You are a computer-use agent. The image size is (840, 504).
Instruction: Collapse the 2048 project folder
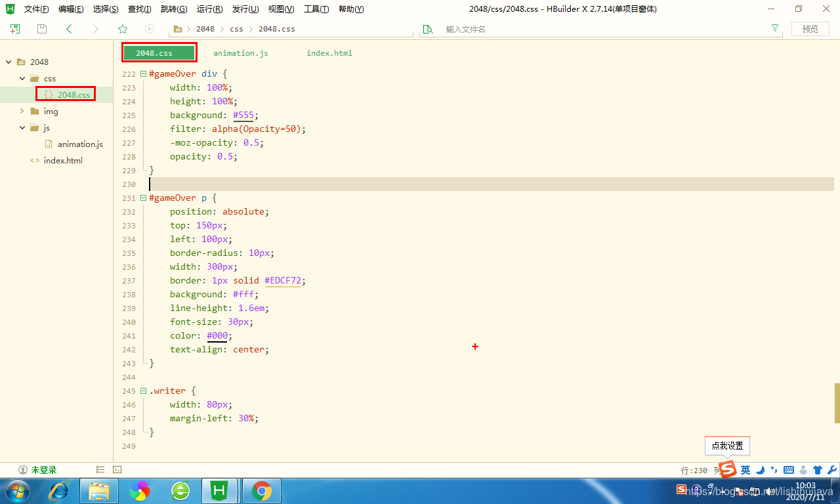click(x=9, y=62)
